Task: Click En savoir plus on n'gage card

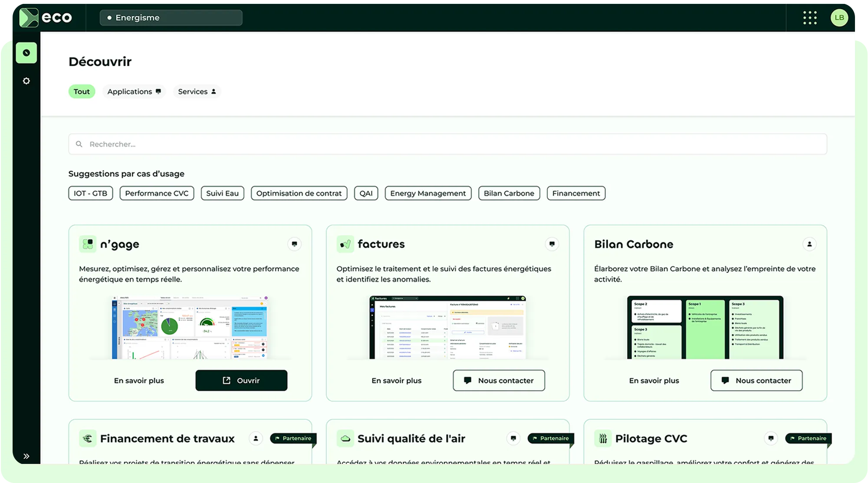Action: point(139,381)
